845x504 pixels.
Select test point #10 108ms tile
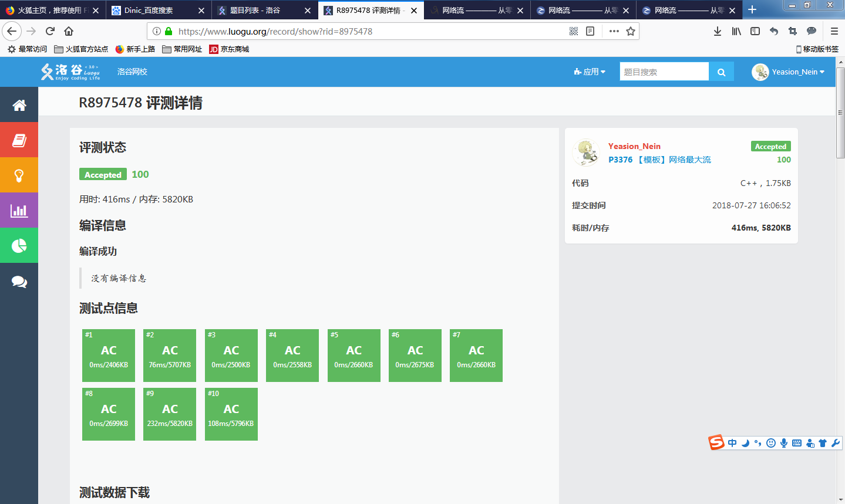click(x=231, y=414)
